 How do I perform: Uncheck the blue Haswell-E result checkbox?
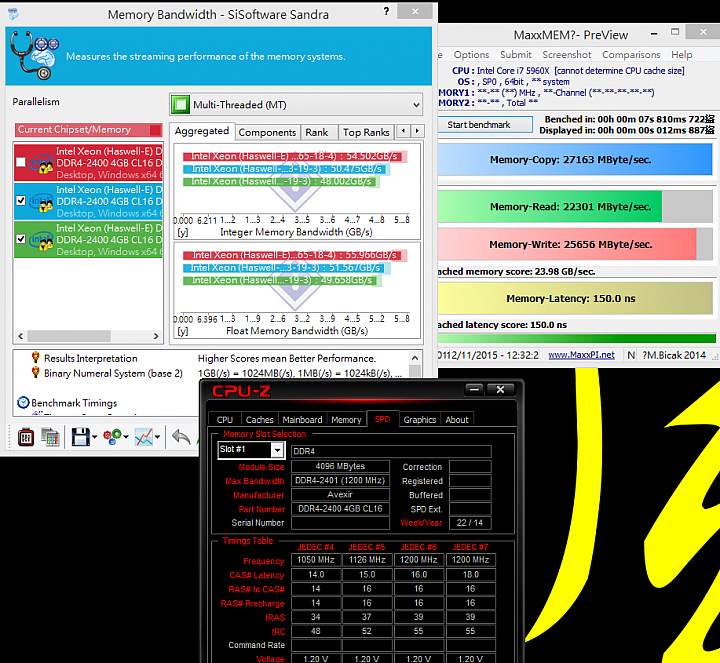pos(21,201)
